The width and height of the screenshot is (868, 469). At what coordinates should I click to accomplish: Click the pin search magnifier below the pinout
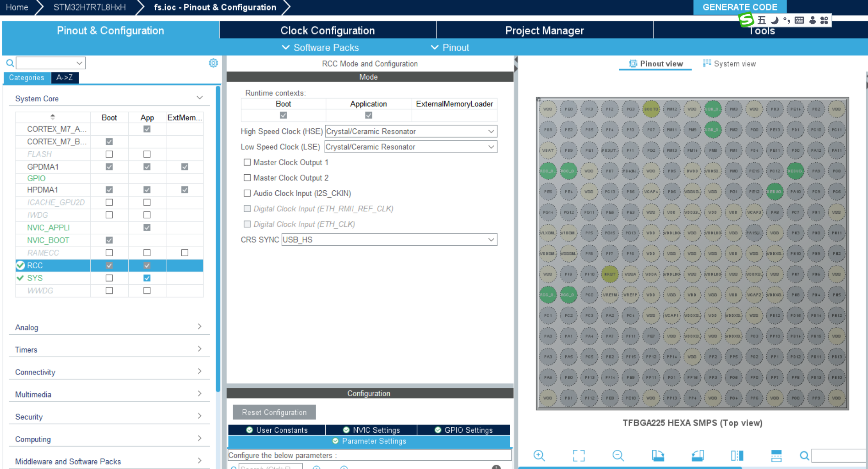click(804, 456)
